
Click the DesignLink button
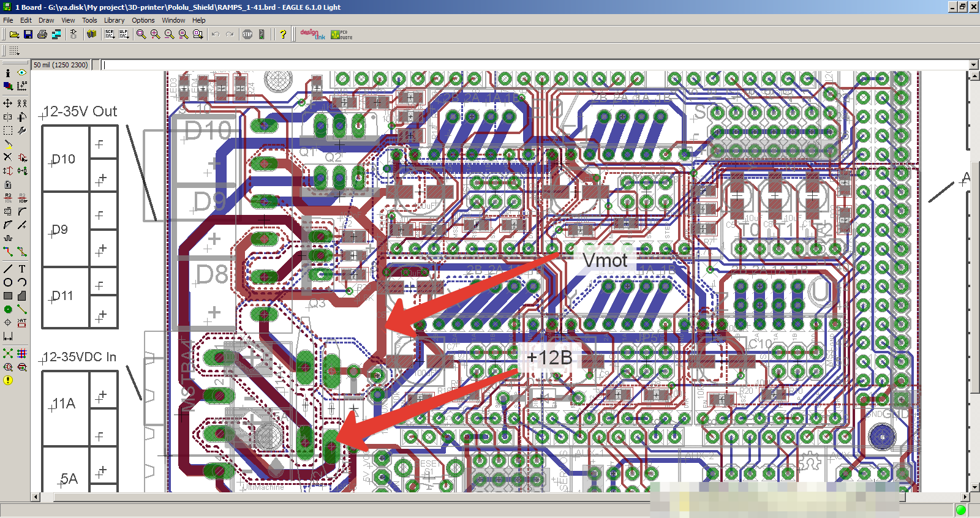pyautogui.click(x=312, y=34)
